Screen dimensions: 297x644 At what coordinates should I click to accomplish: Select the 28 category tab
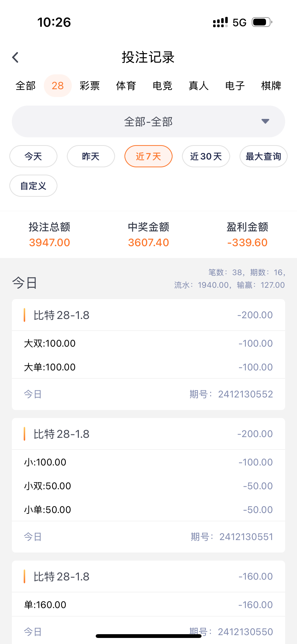(x=58, y=86)
